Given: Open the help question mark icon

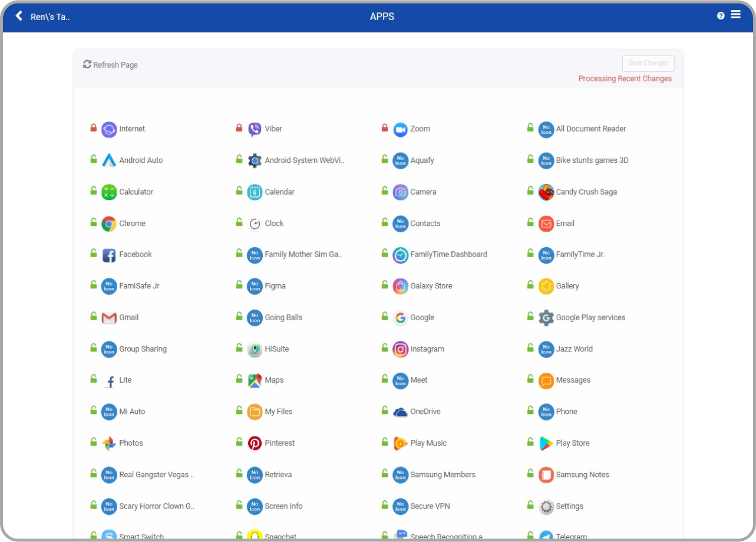Looking at the screenshot, I should 721,16.
